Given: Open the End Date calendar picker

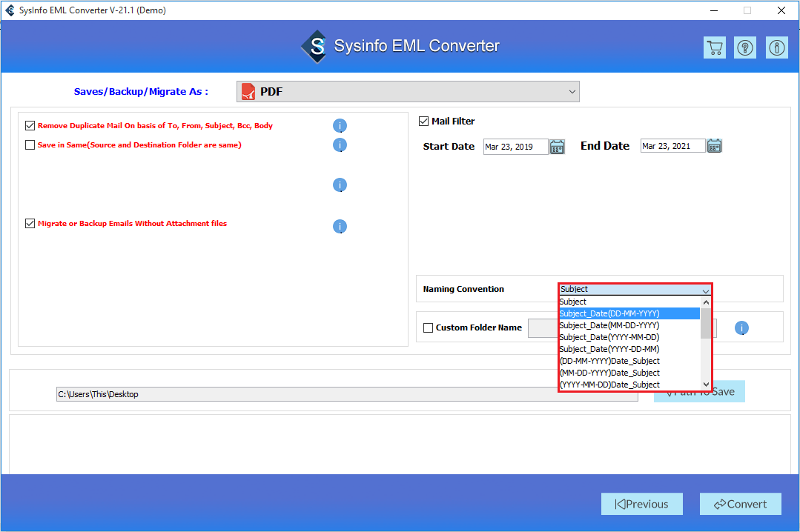Looking at the screenshot, I should pos(714,146).
